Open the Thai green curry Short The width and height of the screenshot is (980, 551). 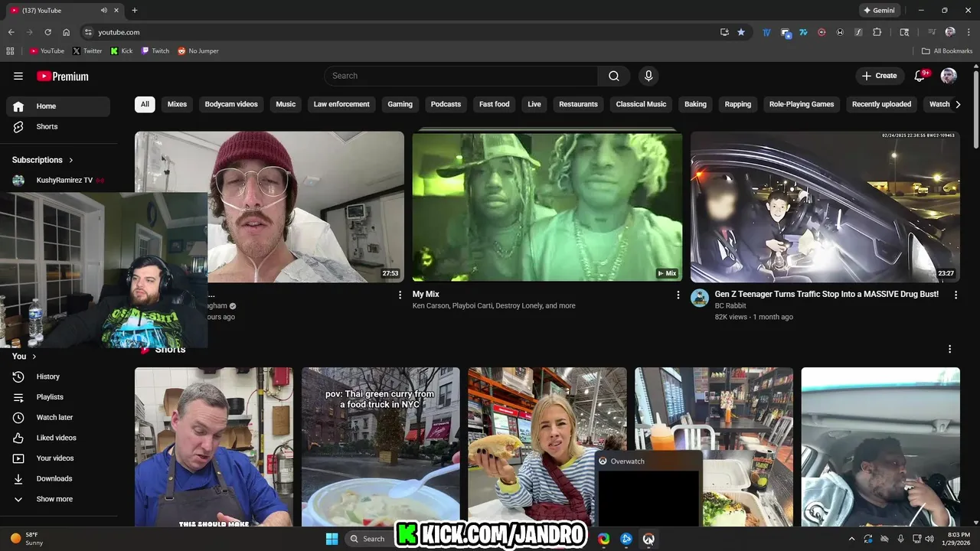point(381,447)
